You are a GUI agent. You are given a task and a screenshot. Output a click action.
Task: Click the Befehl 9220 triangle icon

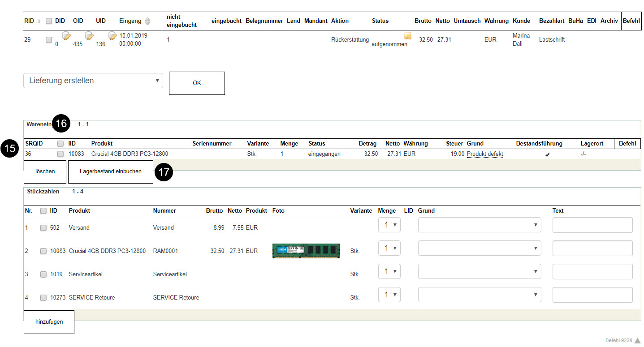(637, 340)
